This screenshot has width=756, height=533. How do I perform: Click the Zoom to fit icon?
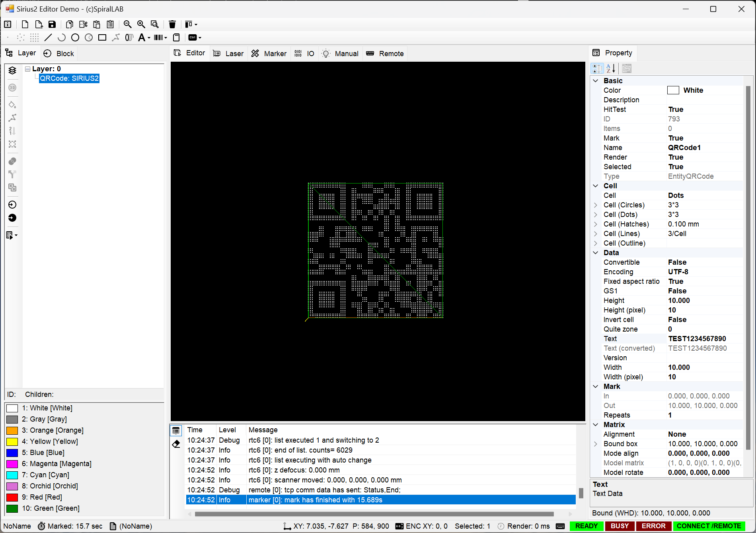[155, 24]
